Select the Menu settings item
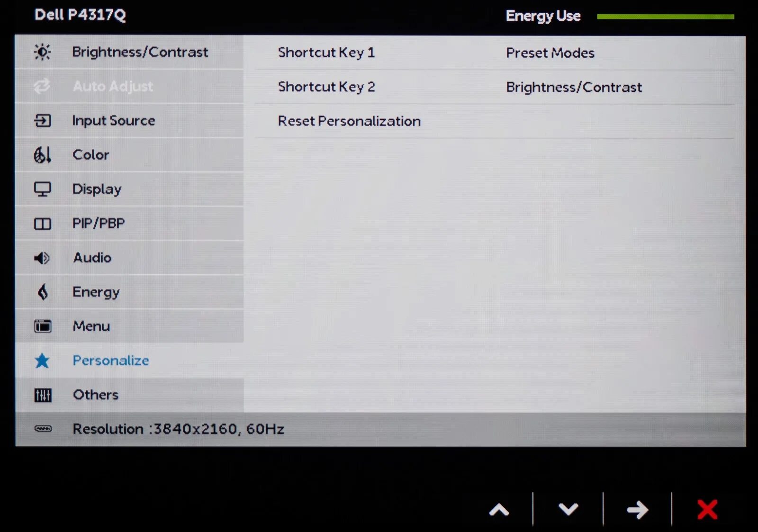 [129, 326]
